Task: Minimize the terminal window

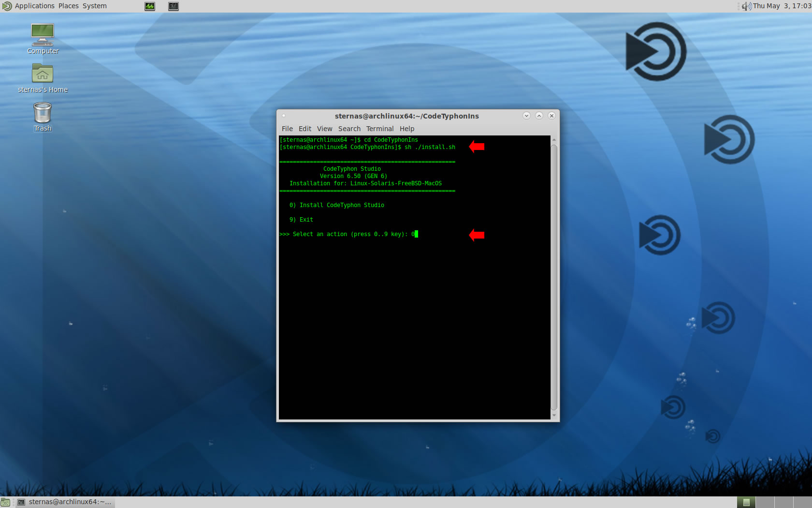Action: (527, 116)
